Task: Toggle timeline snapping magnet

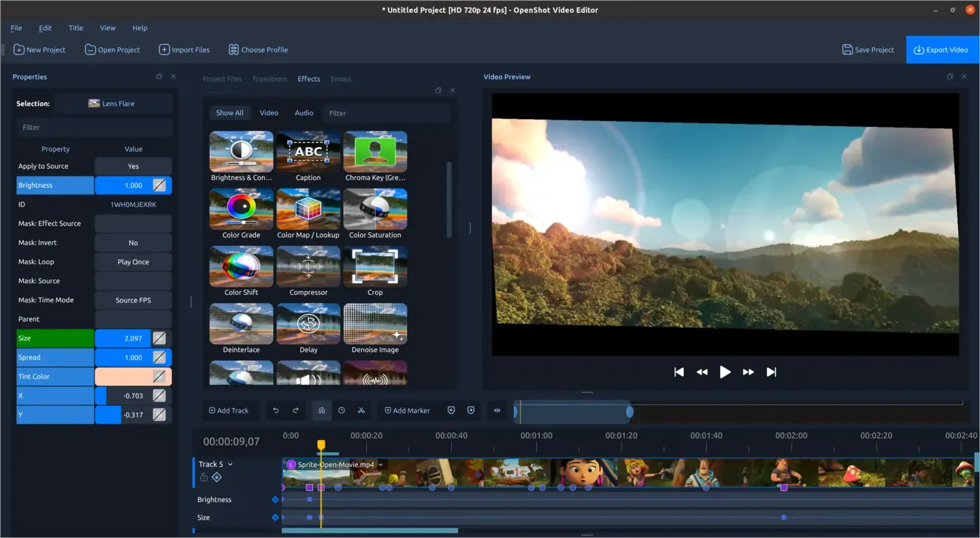Action: pos(321,411)
